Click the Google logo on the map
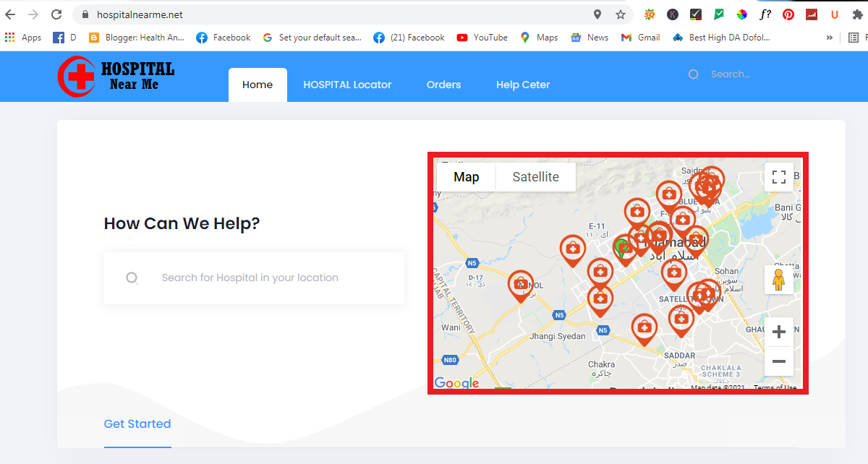Screen dimensions: 868x464 point(456,383)
